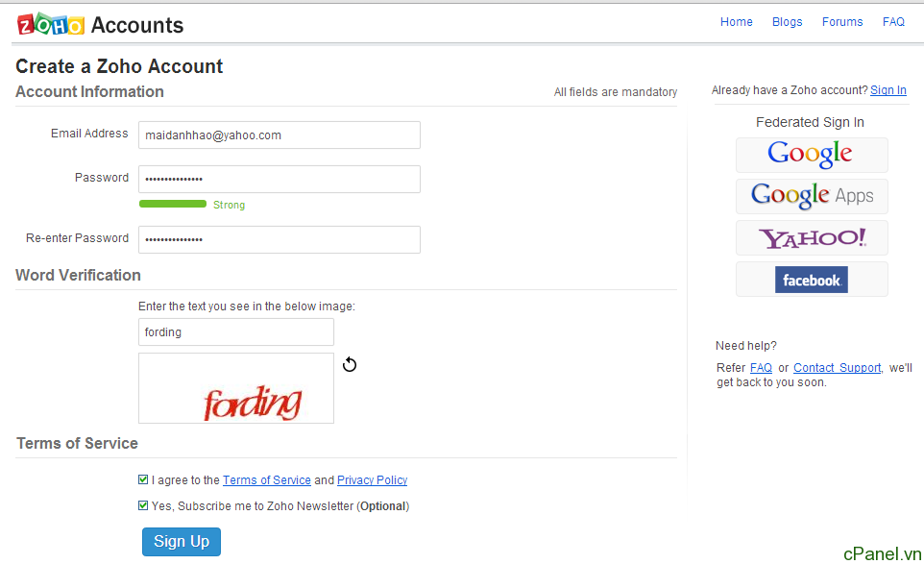Open Forums in top navigation
Image resolution: width=924 pixels, height=564 pixels.
point(842,22)
